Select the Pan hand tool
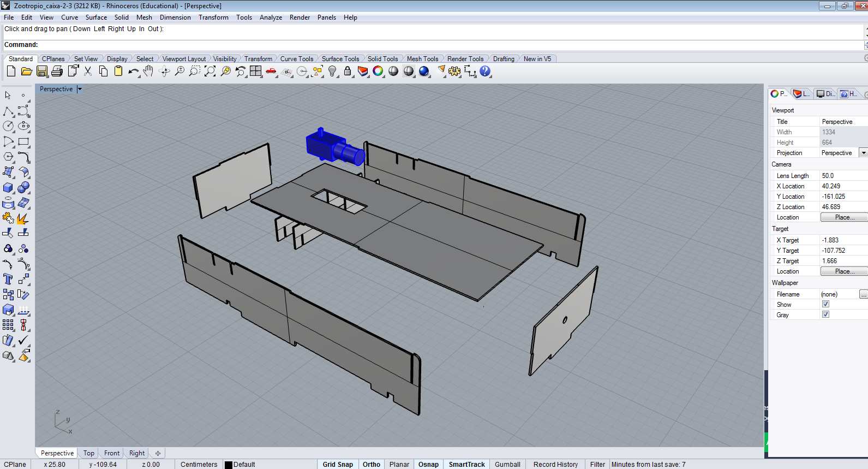Screen dimensions: 868x469 (148, 71)
